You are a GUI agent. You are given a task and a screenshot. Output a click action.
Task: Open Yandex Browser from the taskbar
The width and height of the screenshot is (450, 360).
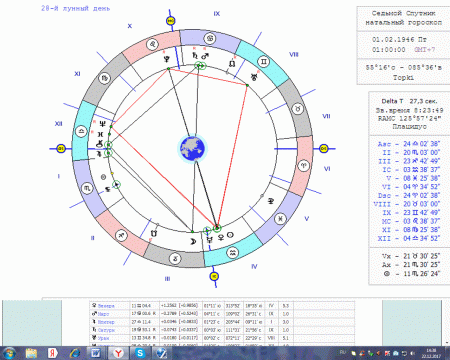tap(118, 353)
